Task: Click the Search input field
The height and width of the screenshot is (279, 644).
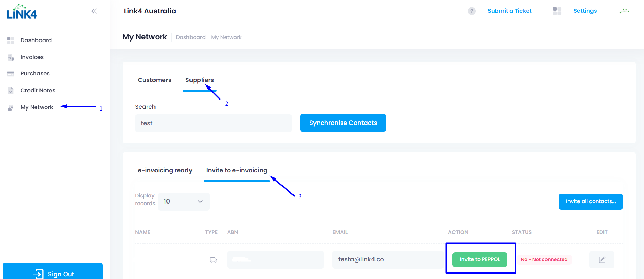Action: tap(213, 123)
